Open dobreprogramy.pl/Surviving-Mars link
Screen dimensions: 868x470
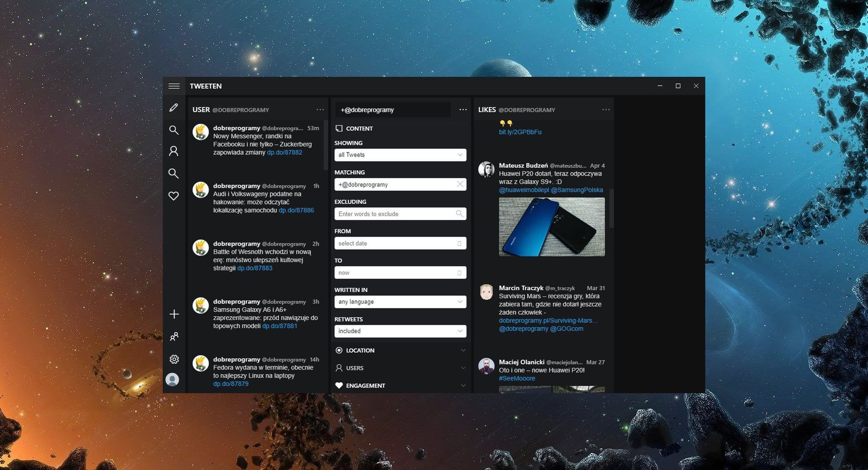click(x=548, y=321)
